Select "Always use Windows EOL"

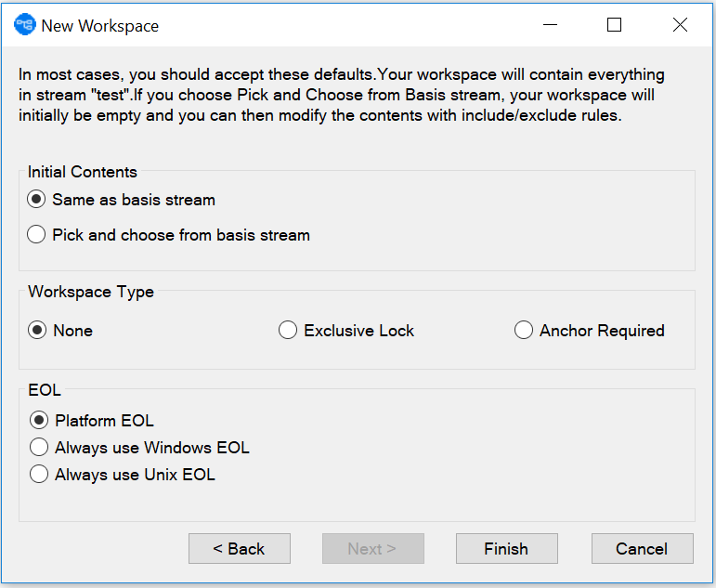(39, 448)
